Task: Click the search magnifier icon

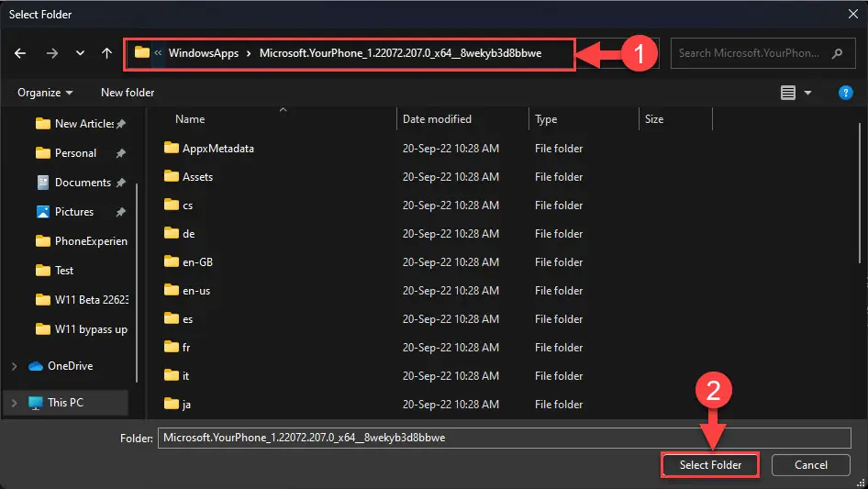Action: (837, 53)
